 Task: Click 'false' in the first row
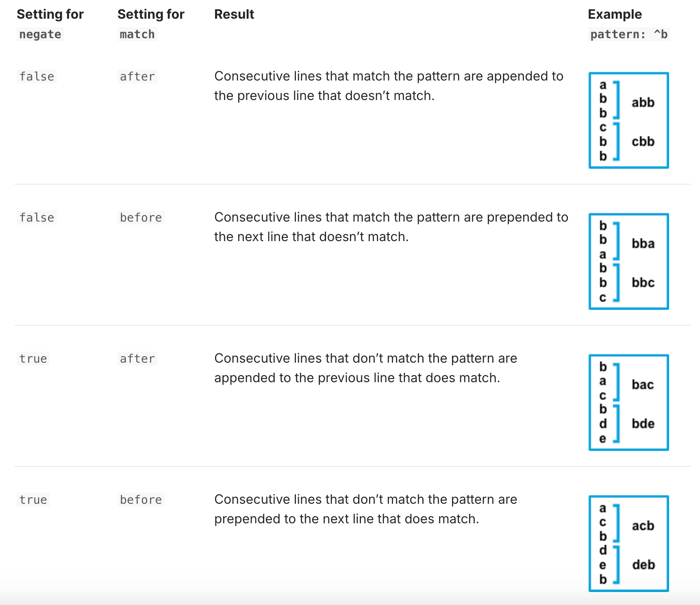(x=37, y=76)
